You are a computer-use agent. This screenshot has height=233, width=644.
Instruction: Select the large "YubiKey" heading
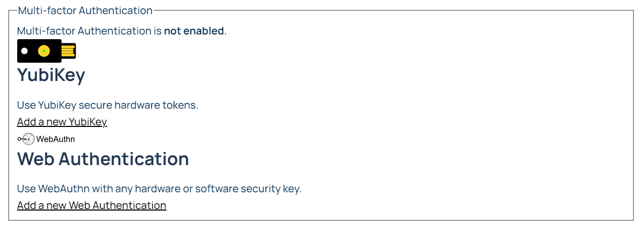(x=51, y=75)
